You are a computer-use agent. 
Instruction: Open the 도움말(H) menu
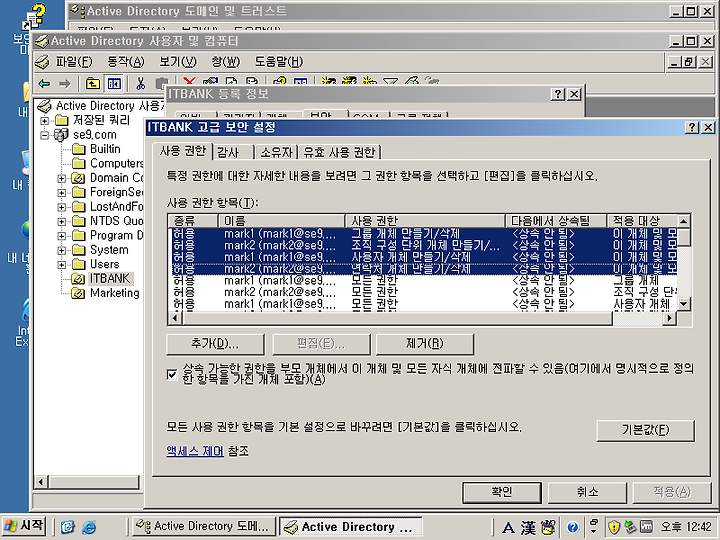(279, 62)
